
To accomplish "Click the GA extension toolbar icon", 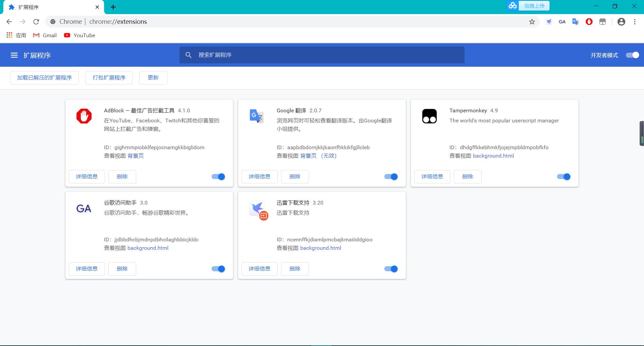I will coord(562,22).
